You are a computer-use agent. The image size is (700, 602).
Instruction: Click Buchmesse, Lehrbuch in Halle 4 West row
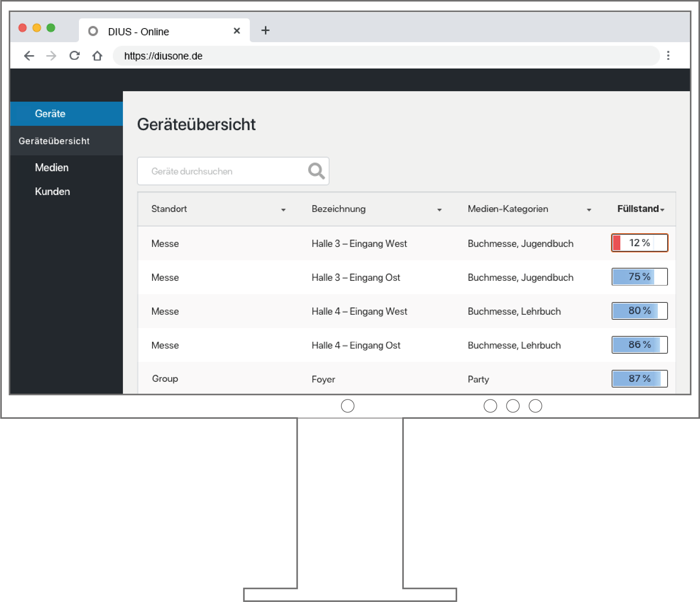tap(514, 311)
